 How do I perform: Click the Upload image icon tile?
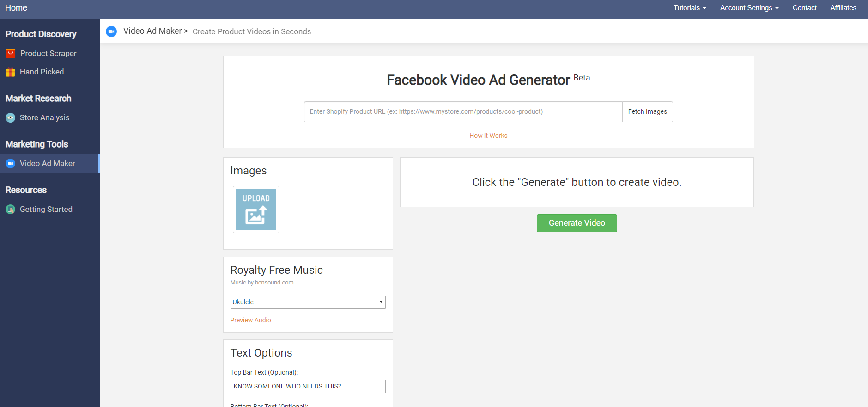256,210
